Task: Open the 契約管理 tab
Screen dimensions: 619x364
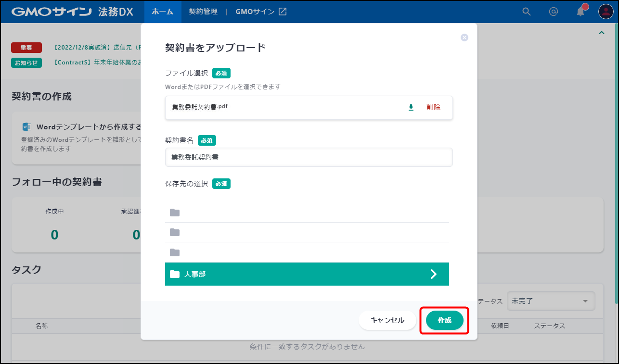Action: tap(203, 12)
